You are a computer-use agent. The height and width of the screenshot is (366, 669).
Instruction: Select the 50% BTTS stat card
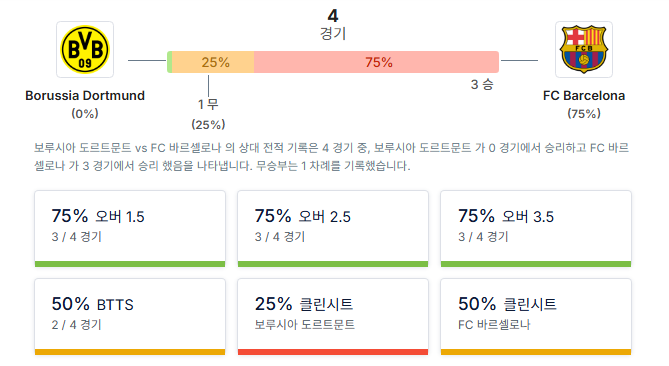tap(130, 317)
